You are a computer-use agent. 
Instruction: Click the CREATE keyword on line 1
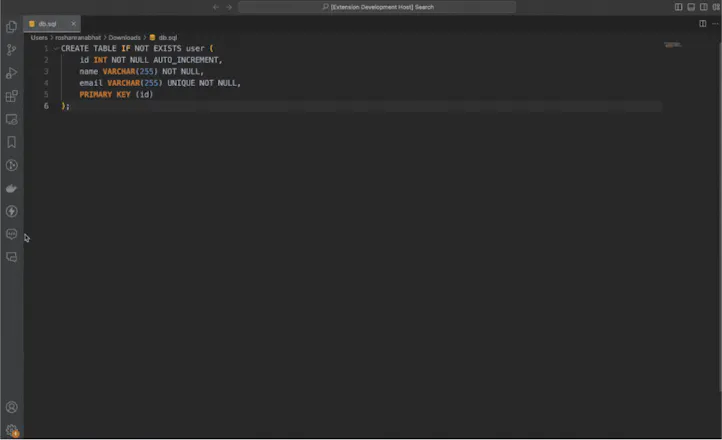[75, 48]
